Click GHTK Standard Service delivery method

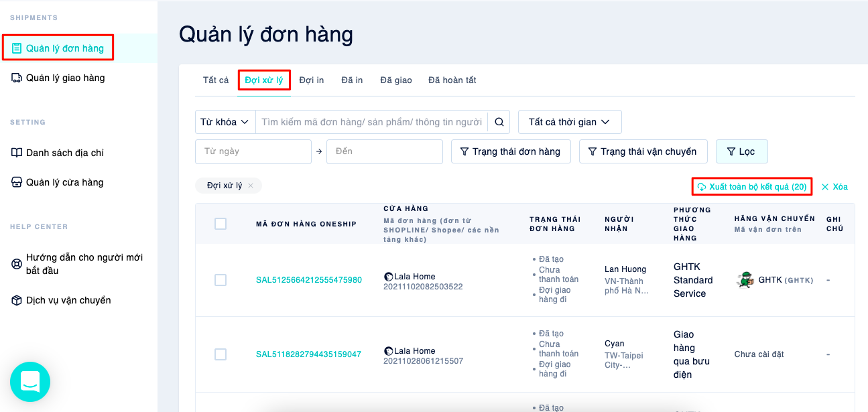click(693, 280)
